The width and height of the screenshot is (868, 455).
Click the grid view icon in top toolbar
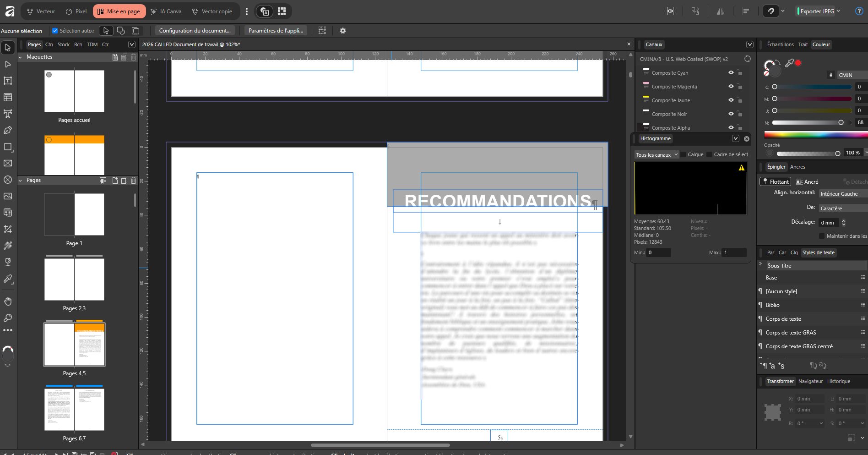(282, 11)
